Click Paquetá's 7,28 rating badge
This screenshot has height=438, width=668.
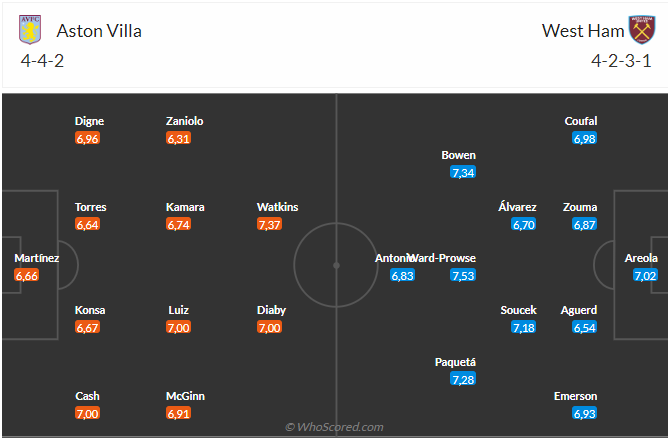pos(462,379)
